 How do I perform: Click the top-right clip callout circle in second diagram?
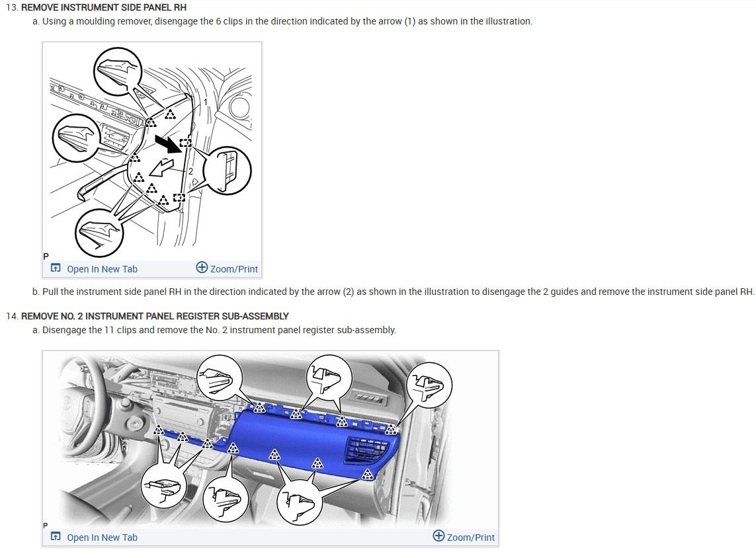429,385
